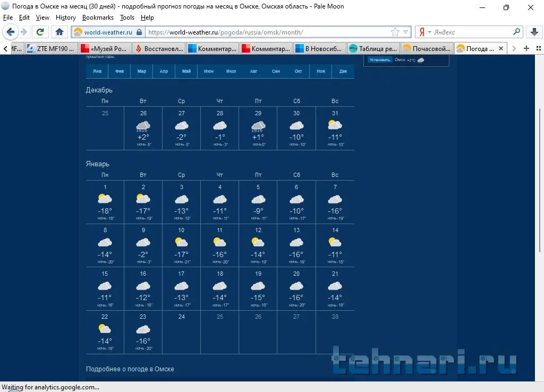Viewport: 544px width, 392px height.
Task: Select the Июн month button
Action: pos(208,71)
